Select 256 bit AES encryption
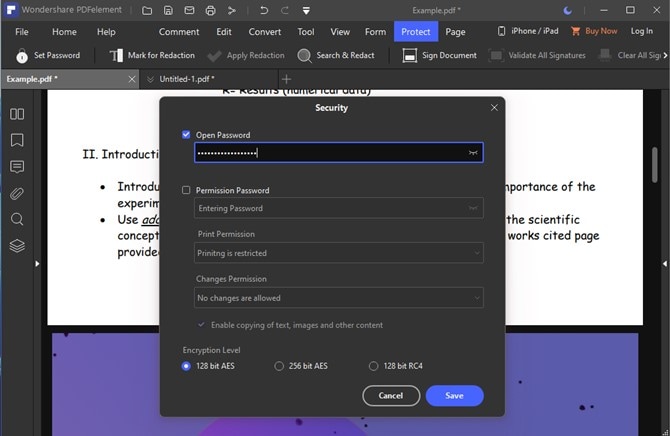The image size is (670, 436). tap(279, 366)
